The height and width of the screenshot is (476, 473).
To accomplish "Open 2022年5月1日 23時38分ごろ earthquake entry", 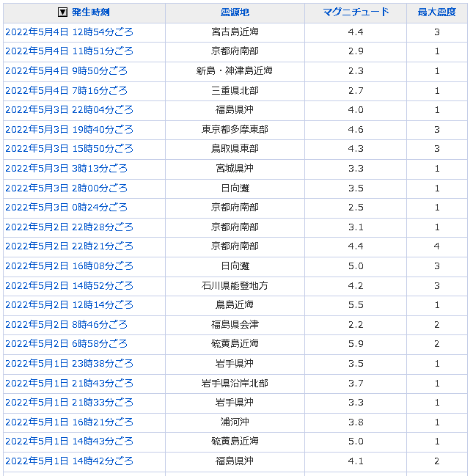I will [69, 363].
